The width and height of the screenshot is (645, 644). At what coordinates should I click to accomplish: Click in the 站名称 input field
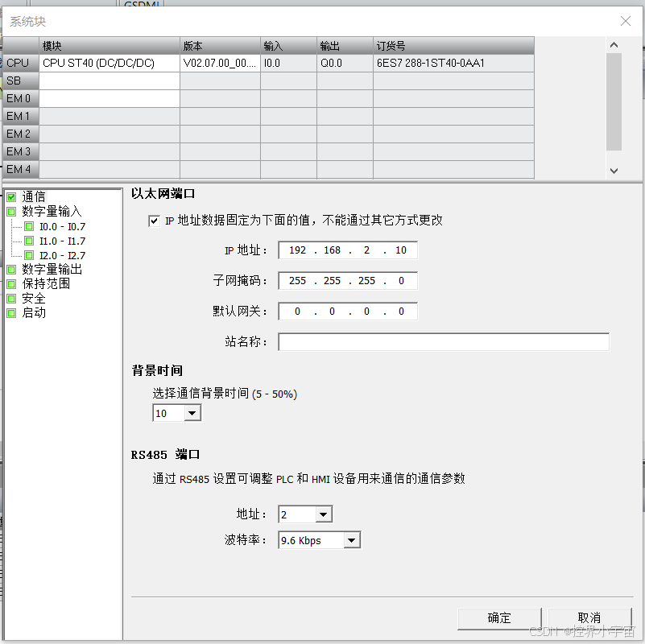[x=444, y=342]
